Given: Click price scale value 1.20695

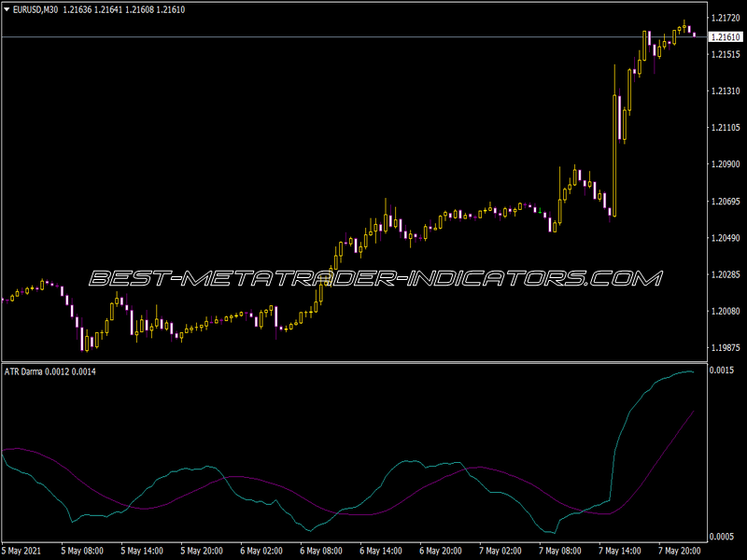Looking at the screenshot, I should click(x=726, y=202).
